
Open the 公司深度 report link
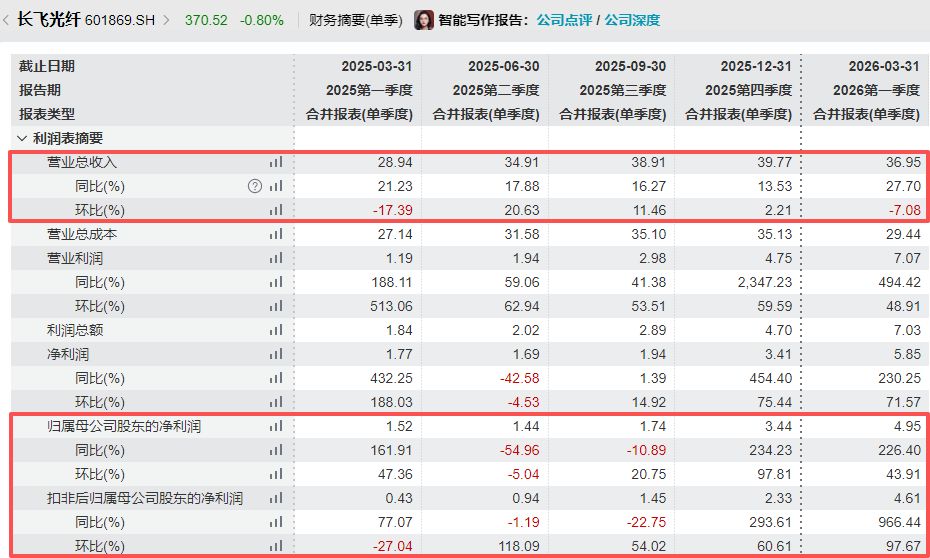click(632, 20)
